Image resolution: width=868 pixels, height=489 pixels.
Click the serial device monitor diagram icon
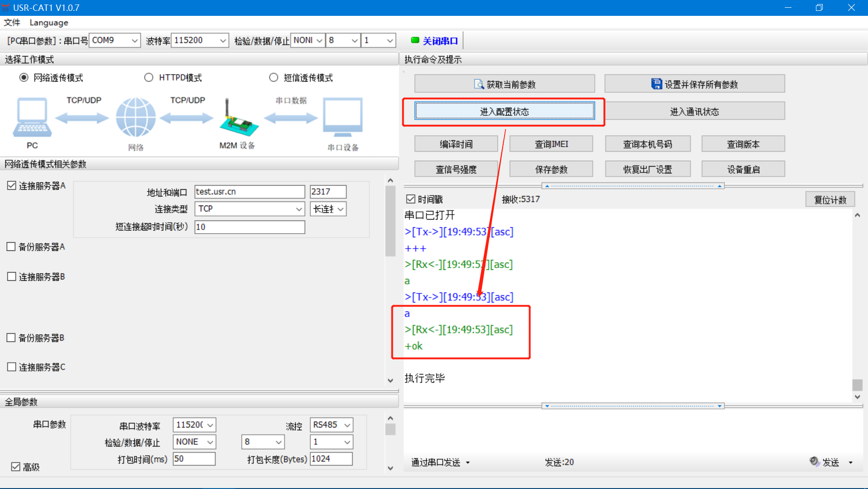pyautogui.click(x=343, y=117)
